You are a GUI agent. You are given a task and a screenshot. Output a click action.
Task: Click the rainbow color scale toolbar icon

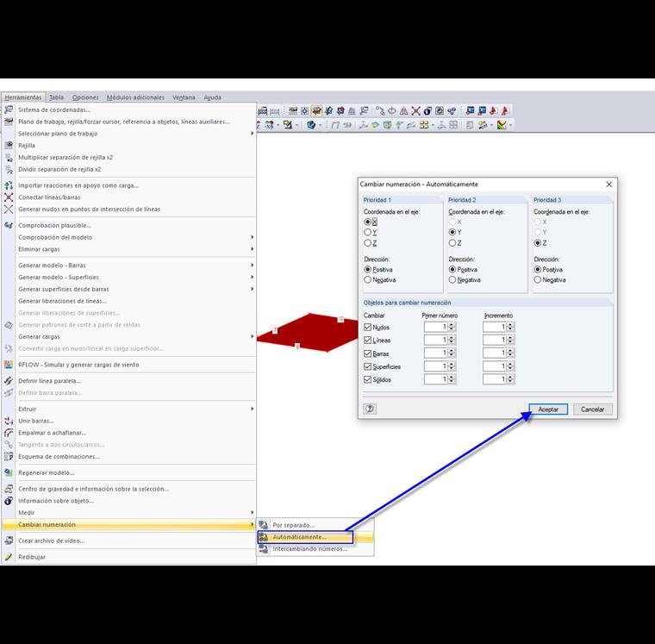click(x=502, y=124)
